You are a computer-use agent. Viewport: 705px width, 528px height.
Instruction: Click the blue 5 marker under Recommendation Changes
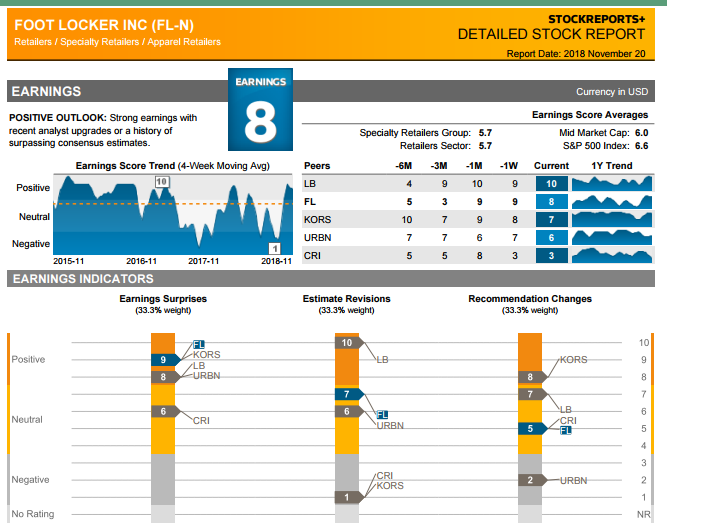coord(533,429)
